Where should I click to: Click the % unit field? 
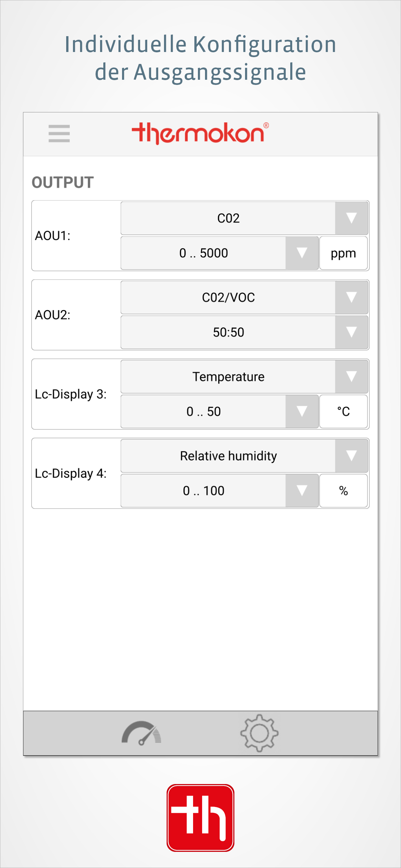tap(344, 491)
